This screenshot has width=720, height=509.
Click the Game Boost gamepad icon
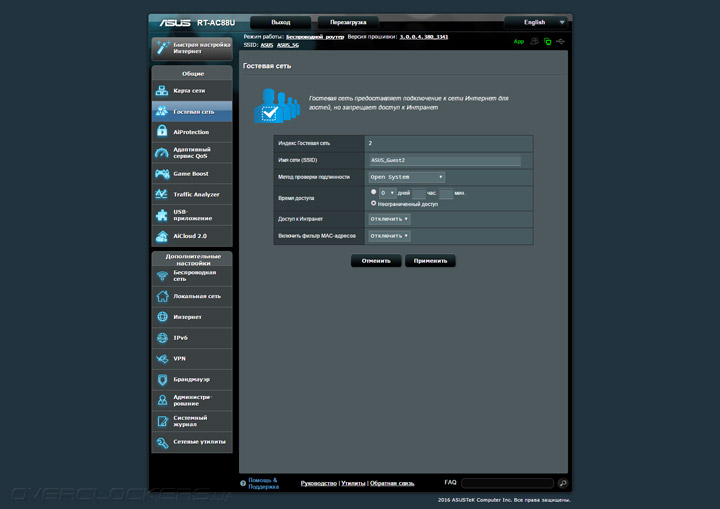point(162,174)
